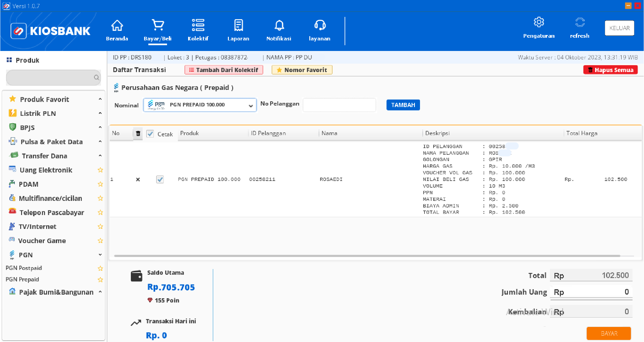Click the trash icon in table header
644x342 pixels.
(x=138, y=133)
